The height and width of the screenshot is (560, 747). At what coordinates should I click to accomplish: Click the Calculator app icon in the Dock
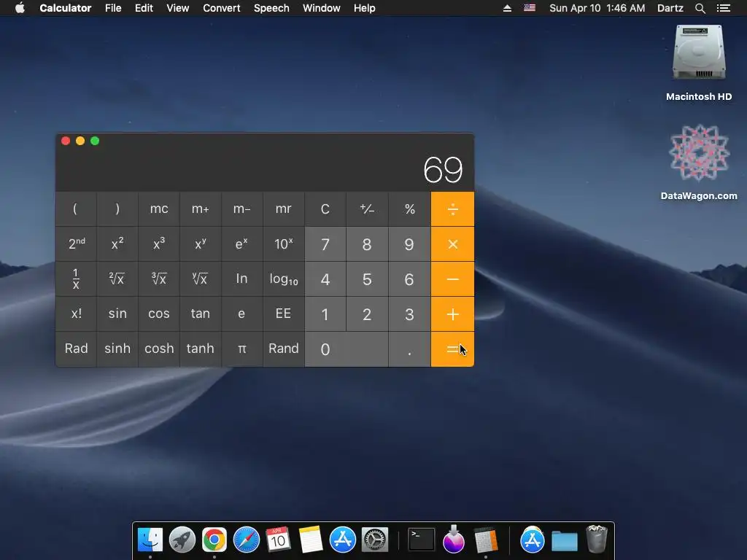point(485,540)
